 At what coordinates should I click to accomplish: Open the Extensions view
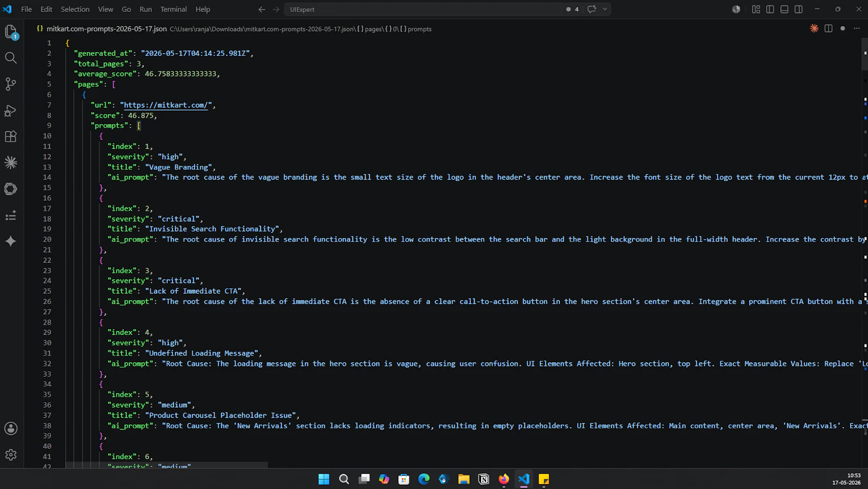[x=11, y=136]
